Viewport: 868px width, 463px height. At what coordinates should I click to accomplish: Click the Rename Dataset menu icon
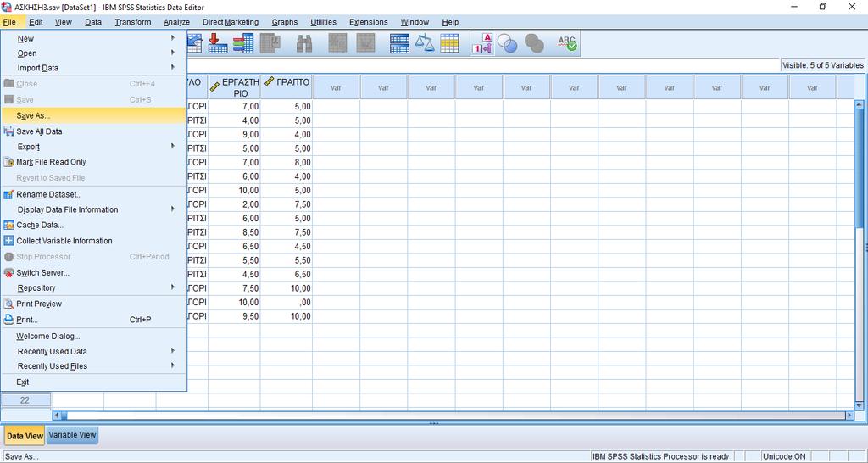coord(8,194)
